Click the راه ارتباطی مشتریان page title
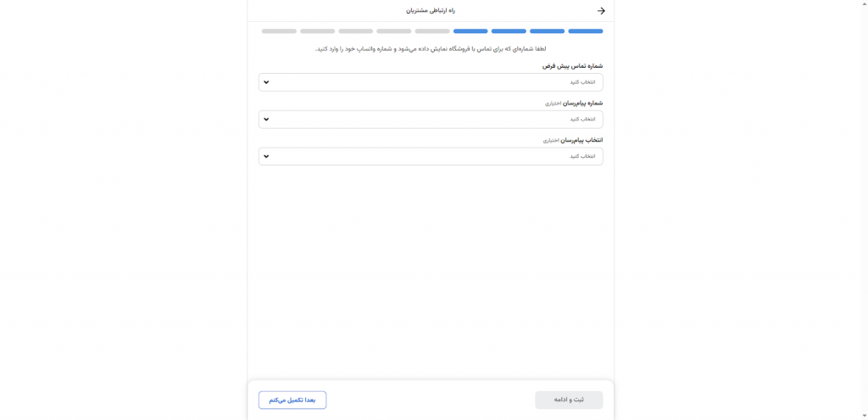 [x=431, y=11]
